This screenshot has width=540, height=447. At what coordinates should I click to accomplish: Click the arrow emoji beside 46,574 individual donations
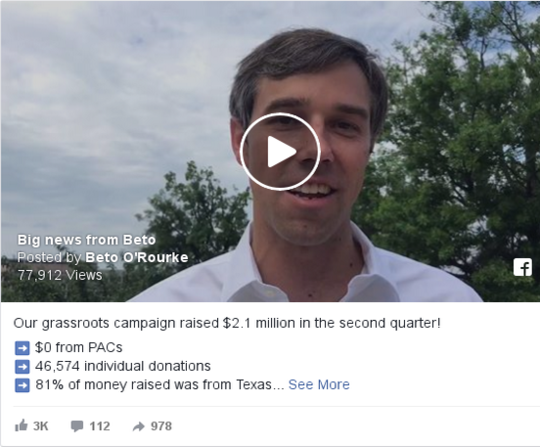pos(22,366)
